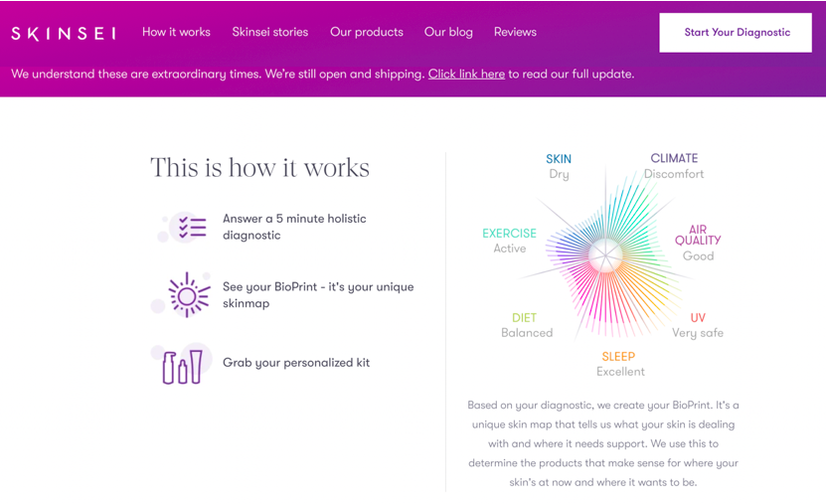Click the UV chart label
The image size is (827, 504).
coord(698,318)
